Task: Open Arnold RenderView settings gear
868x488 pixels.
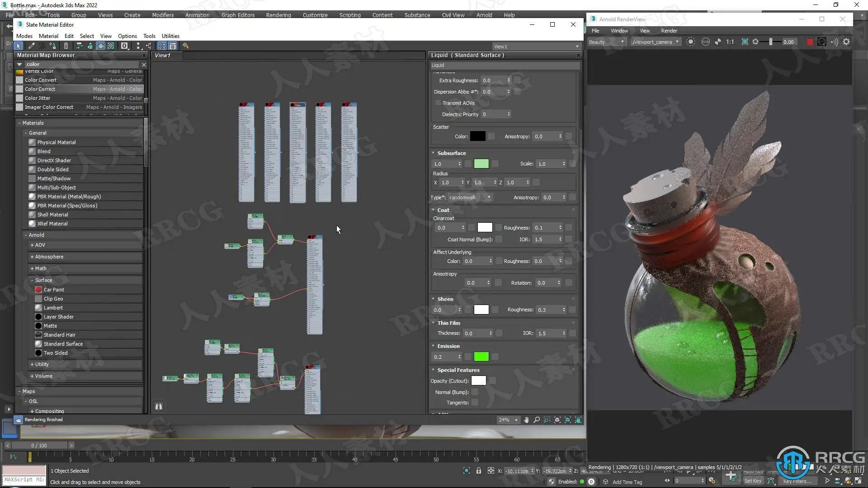Action: coord(846,42)
